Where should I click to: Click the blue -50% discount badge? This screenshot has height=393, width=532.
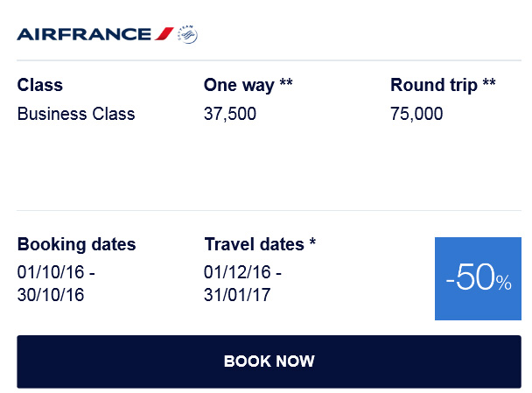pos(478,279)
